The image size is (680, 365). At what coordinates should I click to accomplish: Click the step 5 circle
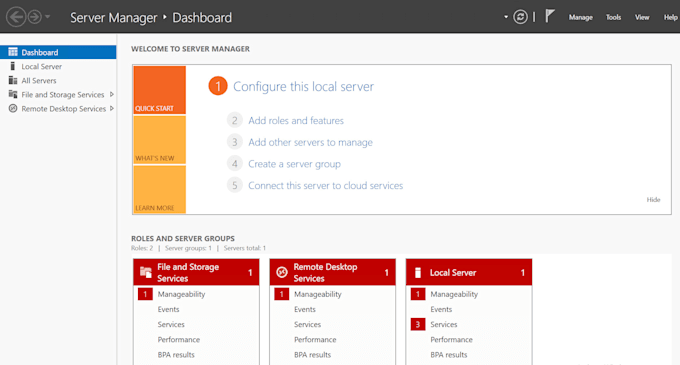click(x=235, y=185)
